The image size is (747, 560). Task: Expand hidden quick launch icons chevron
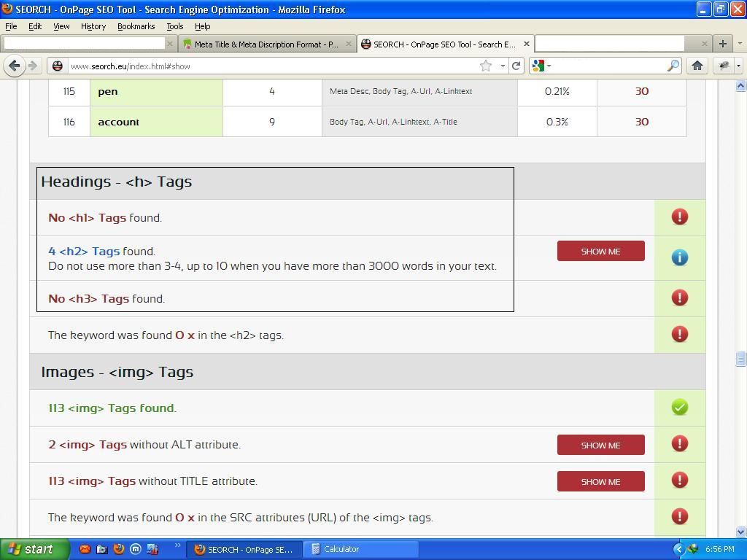click(177, 546)
